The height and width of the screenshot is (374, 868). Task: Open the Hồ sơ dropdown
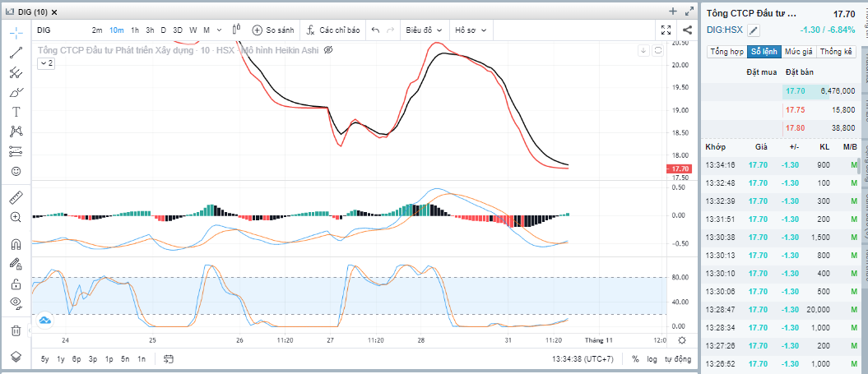tap(471, 30)
